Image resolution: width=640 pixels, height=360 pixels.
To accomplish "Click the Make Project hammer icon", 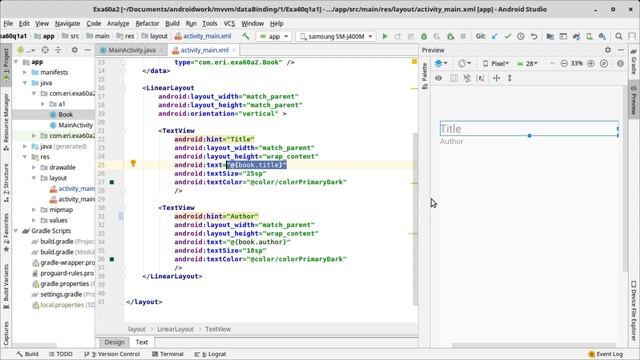I will tap(245, 36).
